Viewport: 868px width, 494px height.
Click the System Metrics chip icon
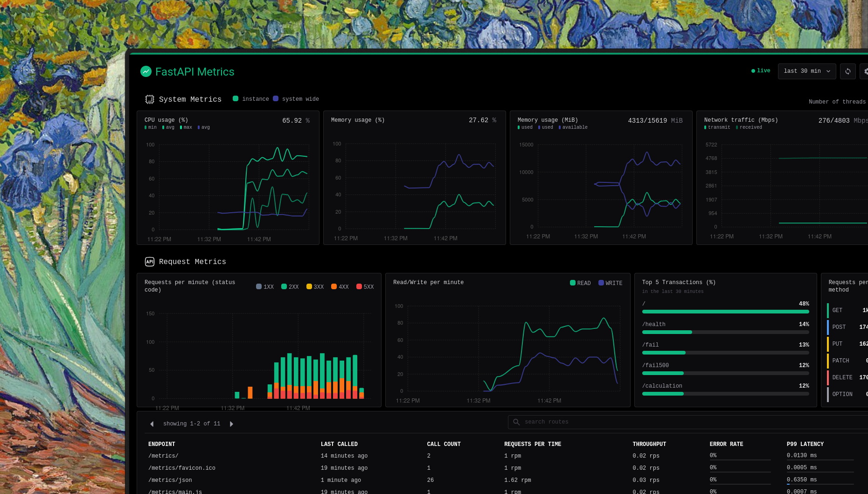(x=150, y=99)
